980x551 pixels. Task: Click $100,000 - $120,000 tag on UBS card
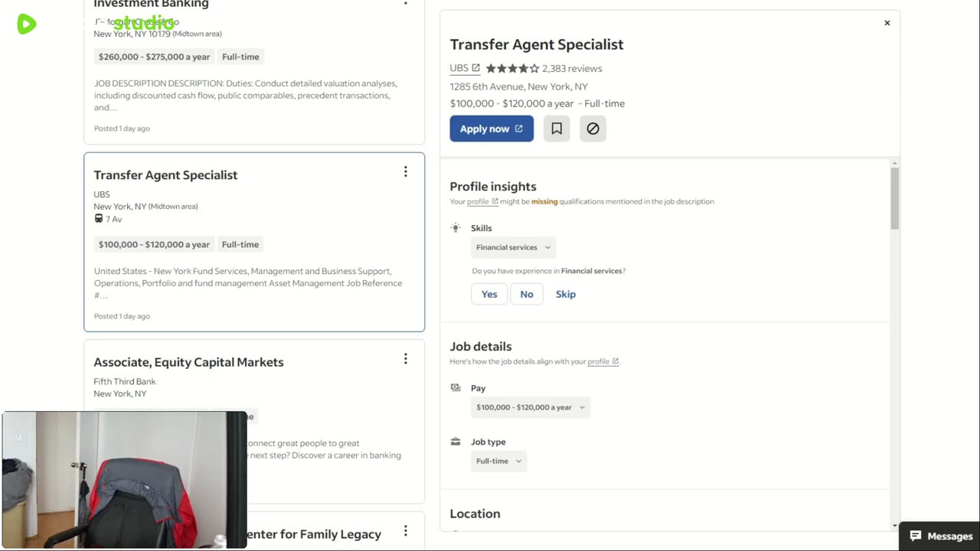[154, 244]
